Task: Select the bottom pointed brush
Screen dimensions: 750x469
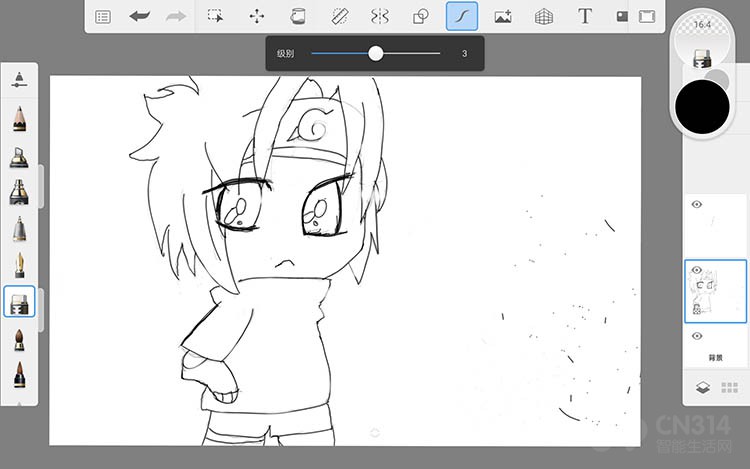Action: pyautogui.click(x=19, y=374)
